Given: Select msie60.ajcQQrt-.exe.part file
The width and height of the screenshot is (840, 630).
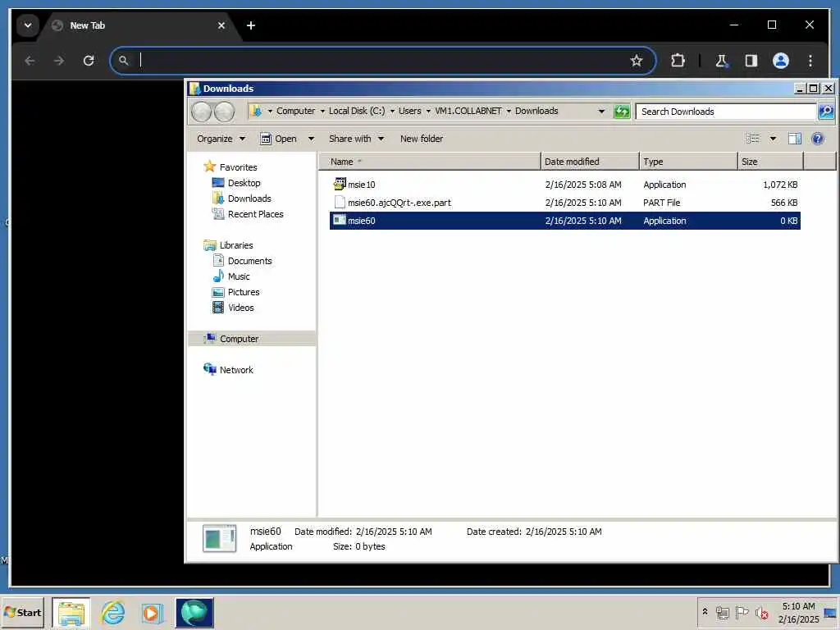Looking at the screenshot, I should coord(564,203).
